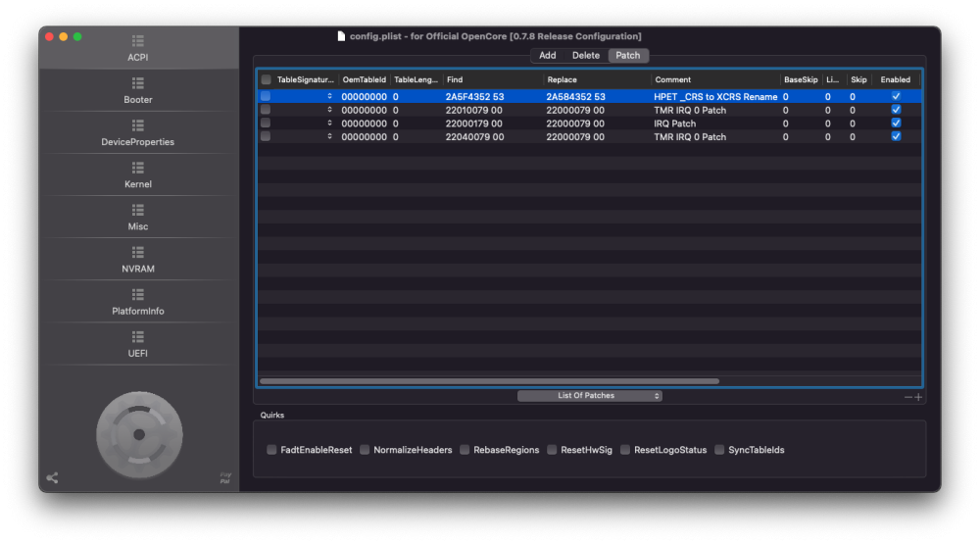The width and height of the screenshot is (980, 544).
Task: Click the document icon in title bar
Action: [341, 36]
